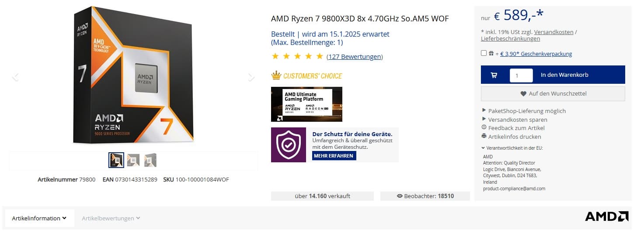
Task: Switch to the Artikelbewertungen tab
Action: point(111,218)
